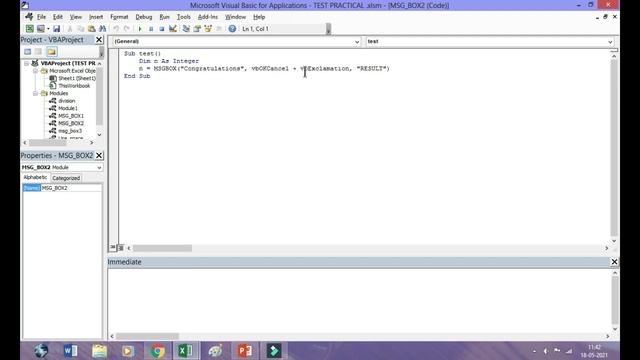640x360 pixels.
Task: Click the Copy toolbar icon
Action: click(80, 29)
